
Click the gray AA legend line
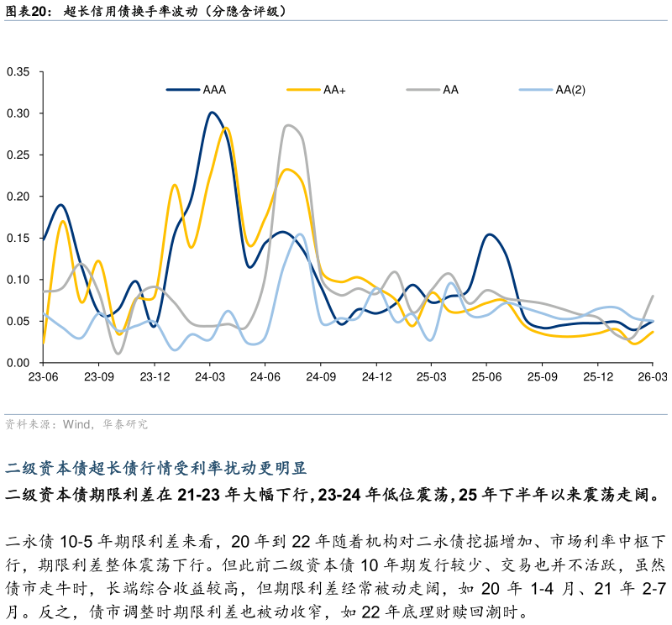423,89
